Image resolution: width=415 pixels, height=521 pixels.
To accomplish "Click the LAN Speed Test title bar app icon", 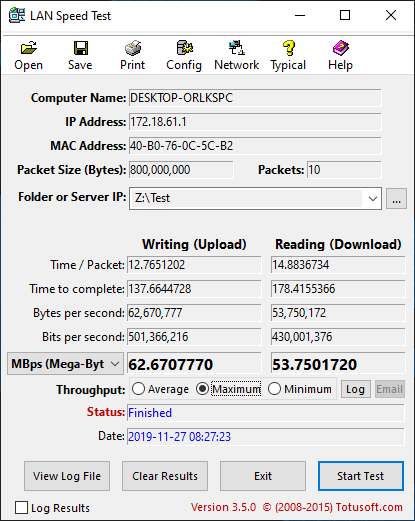I will pos(17,15).
